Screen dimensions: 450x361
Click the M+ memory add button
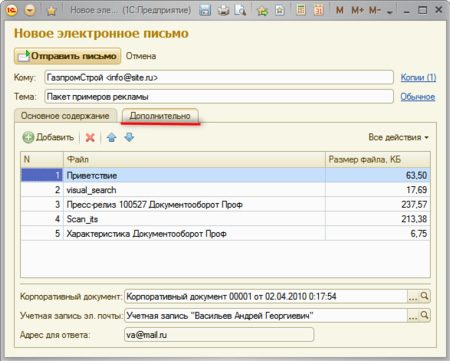coord(357,11)
